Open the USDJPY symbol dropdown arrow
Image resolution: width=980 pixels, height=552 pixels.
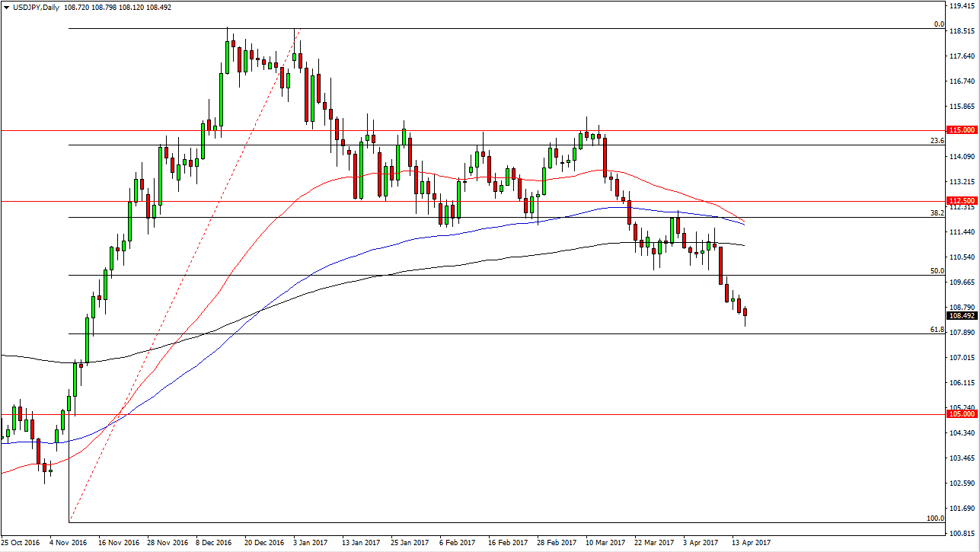click(6, 6)
